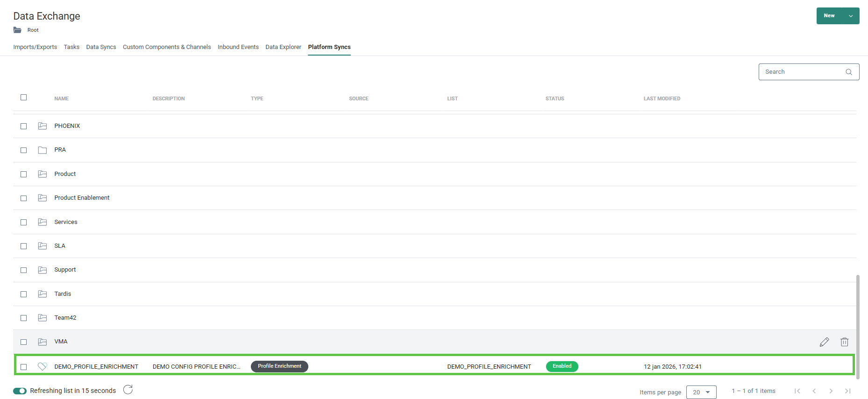Image resolution: width=868 pixels, height=399 pixels.
Task: Go to the first page
Action: (797, 391)
